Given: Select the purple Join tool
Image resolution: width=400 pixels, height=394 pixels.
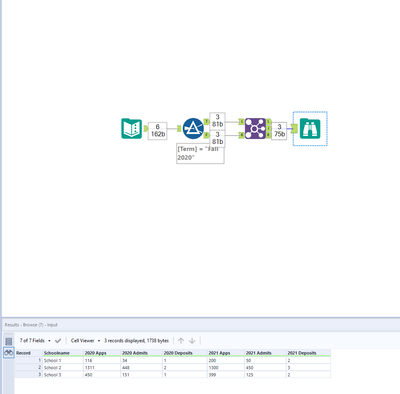Looking at the screenshot, I should [x=255, y=129].
